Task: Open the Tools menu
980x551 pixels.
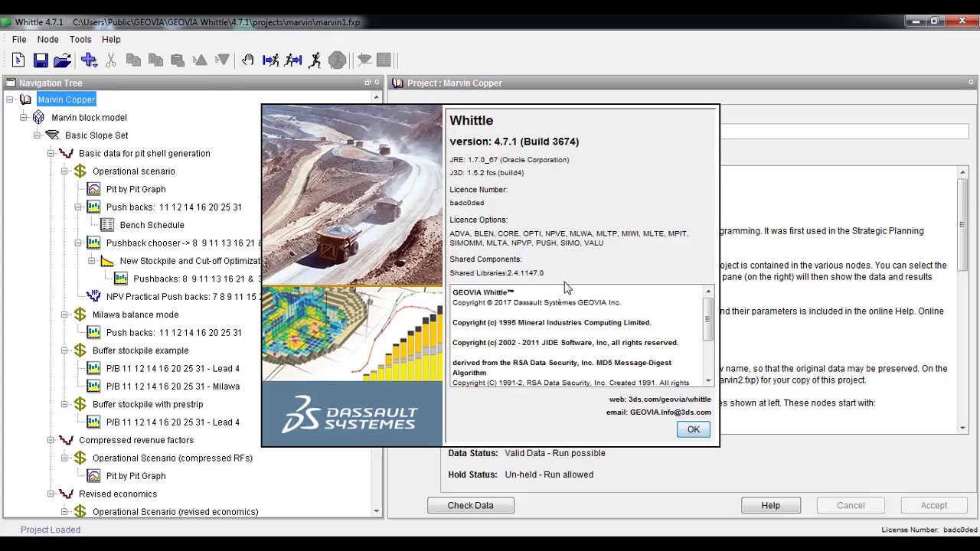Action: (80, 39)
